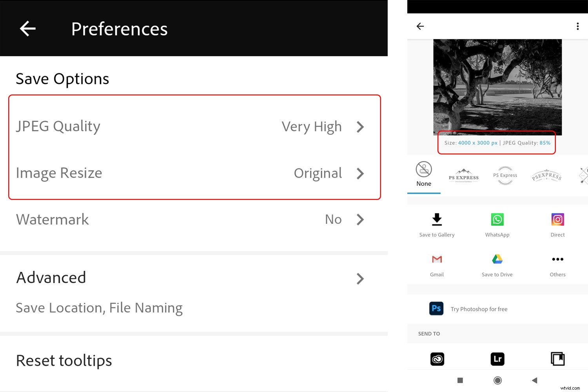Open the image in Lightroom
This screenshot has width=588, height=392.
(497, 359)
